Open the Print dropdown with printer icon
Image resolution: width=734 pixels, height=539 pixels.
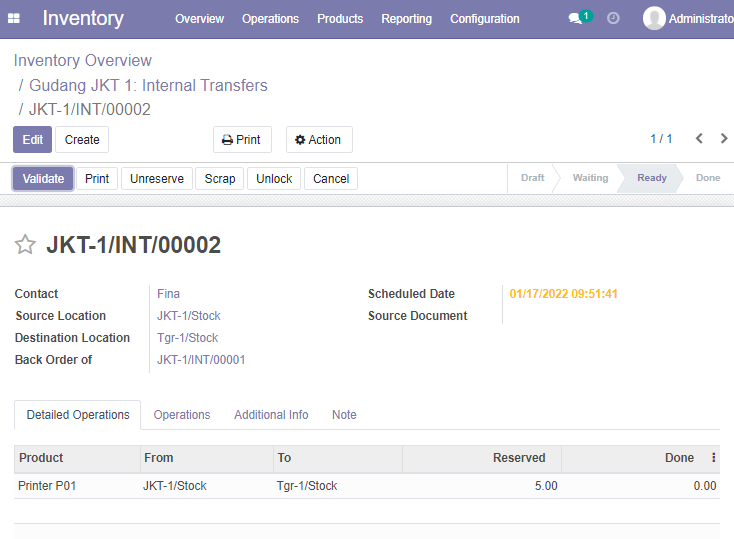click(x=242, y=140)
